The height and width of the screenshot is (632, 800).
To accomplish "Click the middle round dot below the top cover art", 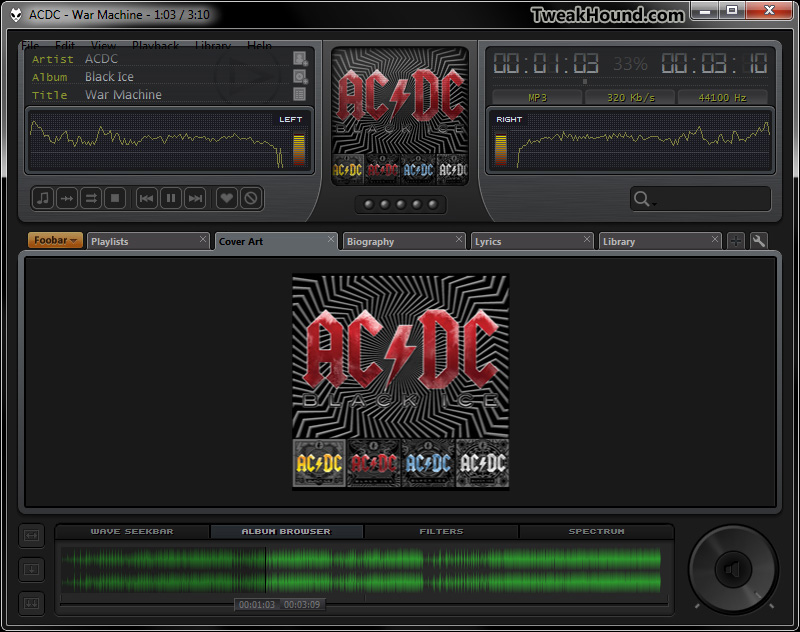I will click(401, 205).
